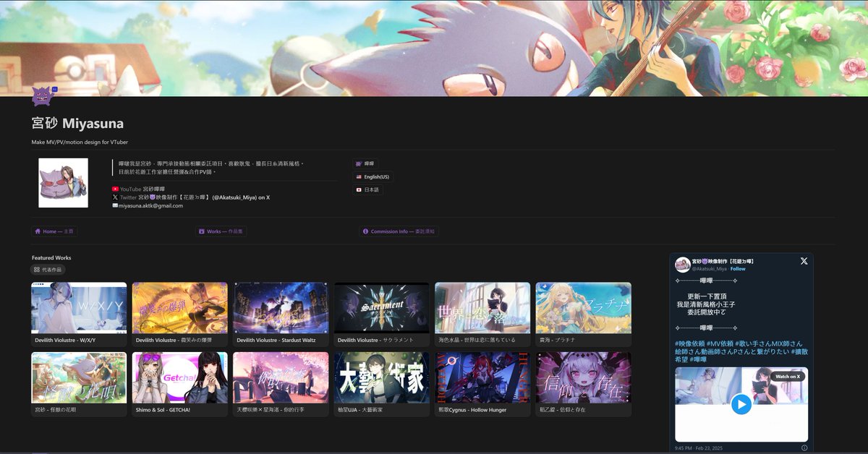Open the 你的行李 thumbnail
Image resolution: width=868 pixels, height=454 pixels.
[281, 377]
